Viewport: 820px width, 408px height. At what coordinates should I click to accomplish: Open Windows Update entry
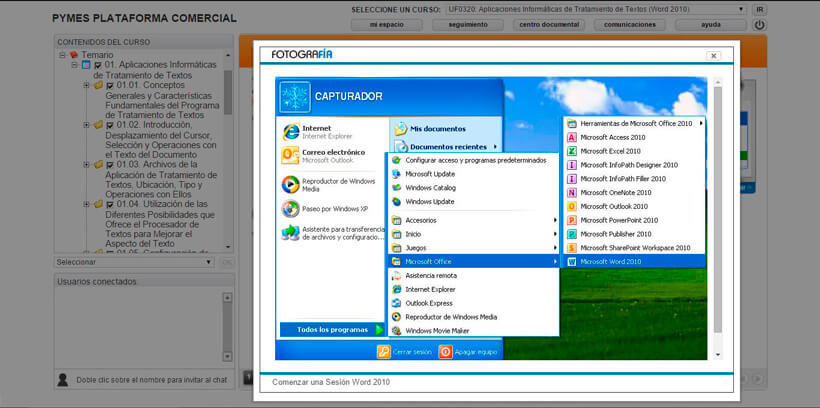point(475,201)
